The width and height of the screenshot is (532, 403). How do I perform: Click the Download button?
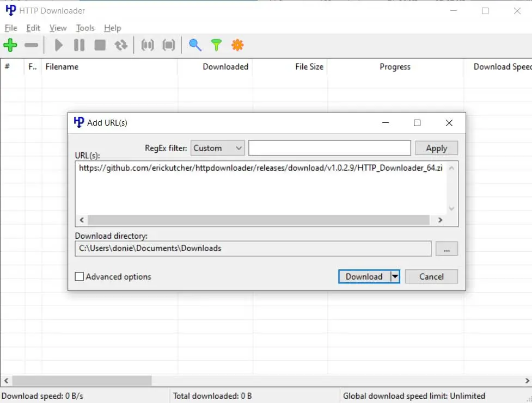[364, 277]
